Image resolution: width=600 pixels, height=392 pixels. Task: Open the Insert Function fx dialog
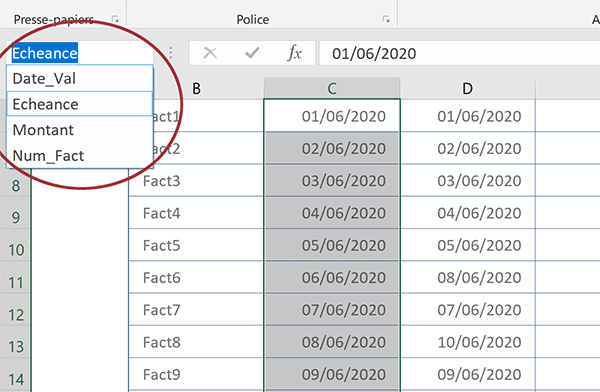[294, 53]
